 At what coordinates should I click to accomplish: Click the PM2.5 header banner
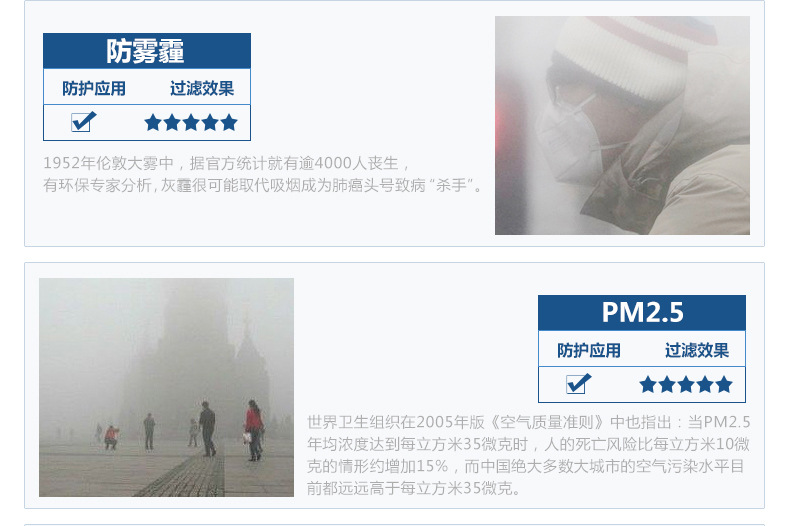(642, 313)
